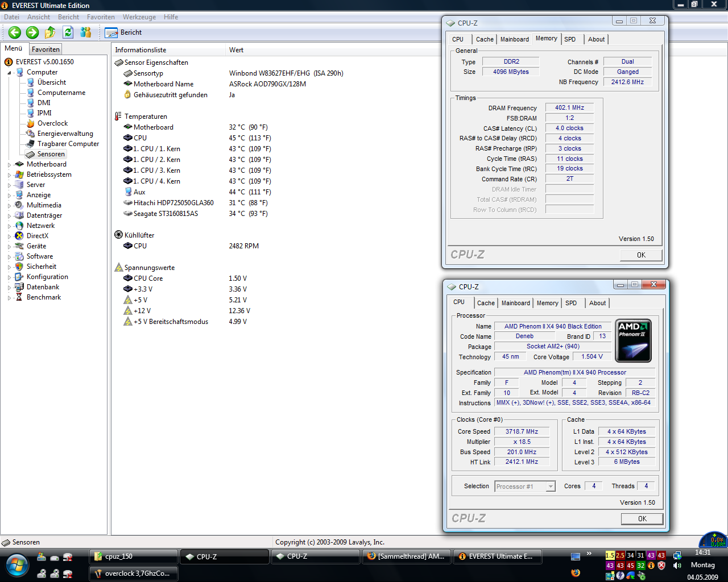
Task: Click the Hitachi HDP725050GLA360 drive icon
Action: [x=128, y=203]
